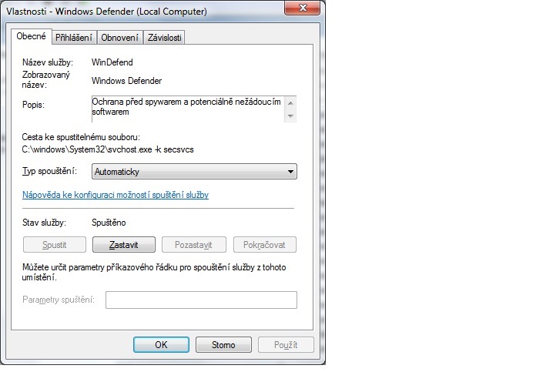The image size is (553, 392).
Task: Cancel with the Storno button
Action: 223,345
